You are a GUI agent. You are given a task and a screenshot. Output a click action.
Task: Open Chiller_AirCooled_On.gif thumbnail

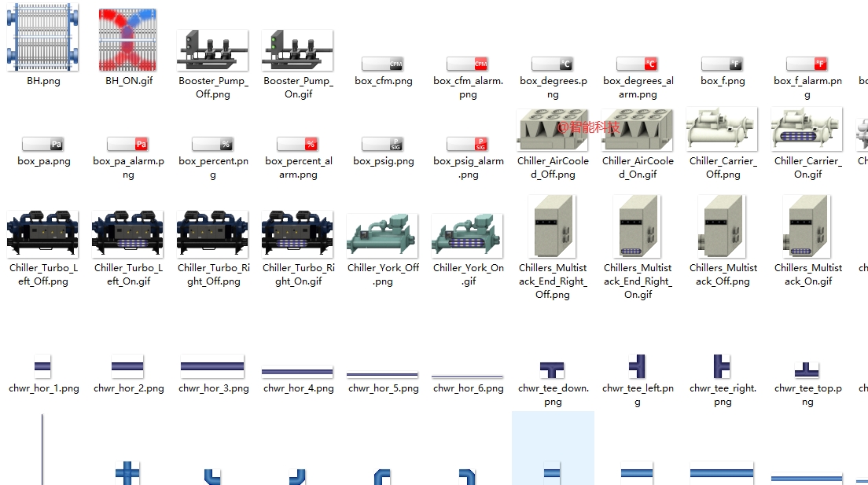pos(638,130)
